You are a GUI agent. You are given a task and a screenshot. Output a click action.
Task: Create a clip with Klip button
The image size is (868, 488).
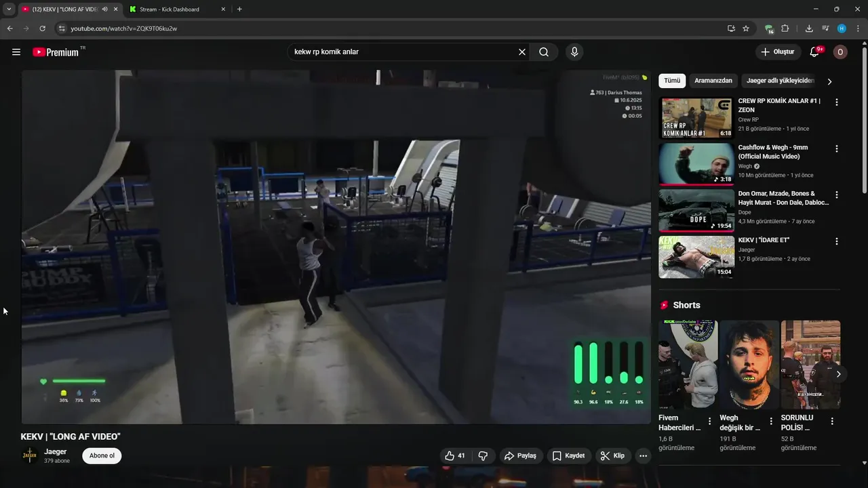pos(612,456)
